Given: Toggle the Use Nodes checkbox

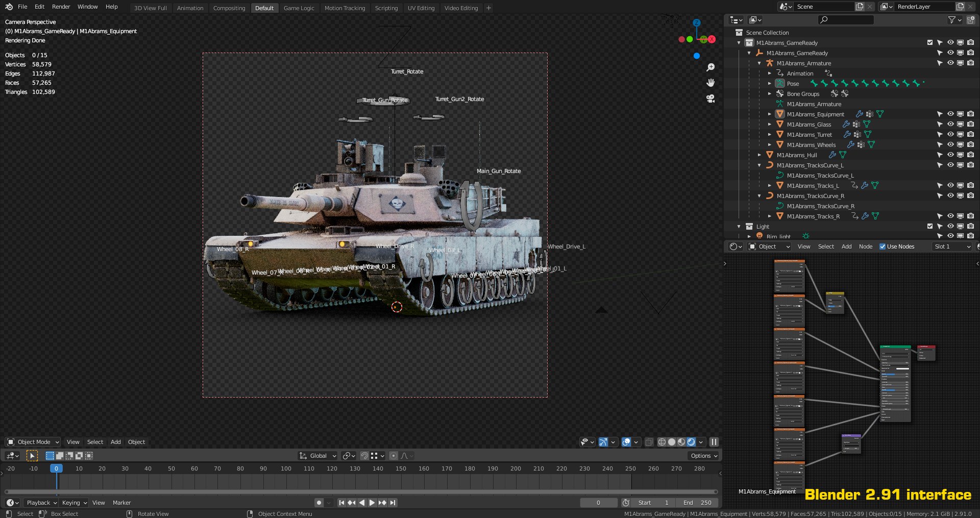Looking at the screenshot, I should click(x=883, y=246).
